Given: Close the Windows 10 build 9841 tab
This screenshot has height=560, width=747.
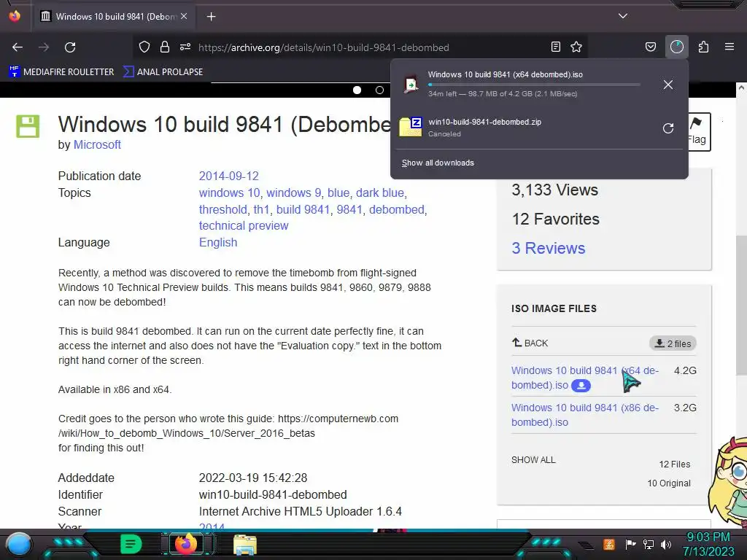Looking at the screenshot, I should coord(184,16).
